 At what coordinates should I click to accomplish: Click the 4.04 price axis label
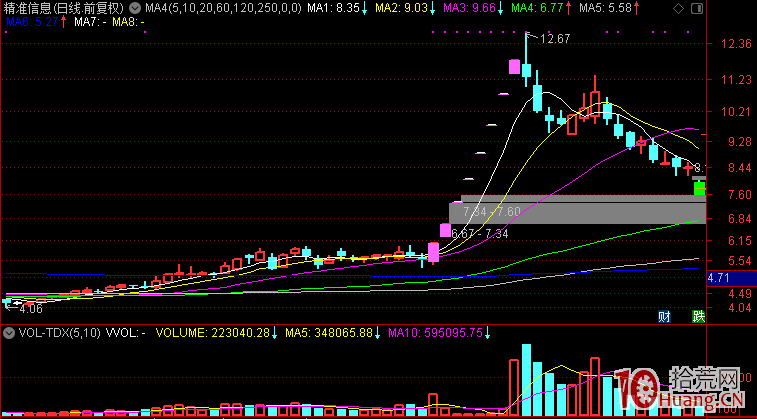pos(739,307)
